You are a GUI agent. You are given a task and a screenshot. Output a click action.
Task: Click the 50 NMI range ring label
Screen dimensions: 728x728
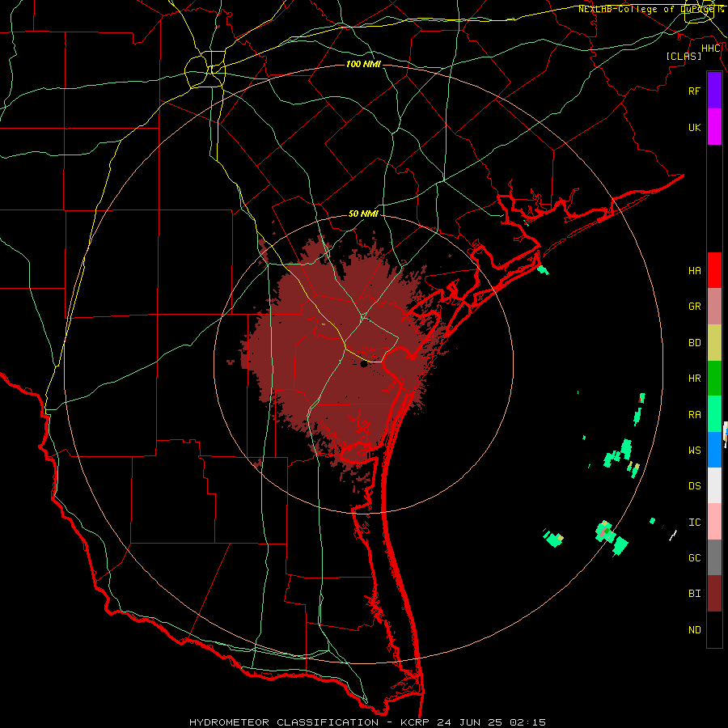[x=363, y=214]
